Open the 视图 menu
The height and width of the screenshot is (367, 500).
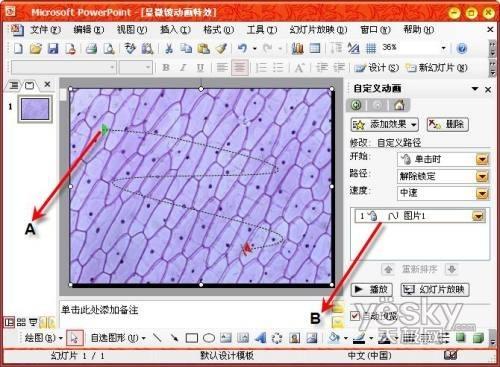coord(132,30)
